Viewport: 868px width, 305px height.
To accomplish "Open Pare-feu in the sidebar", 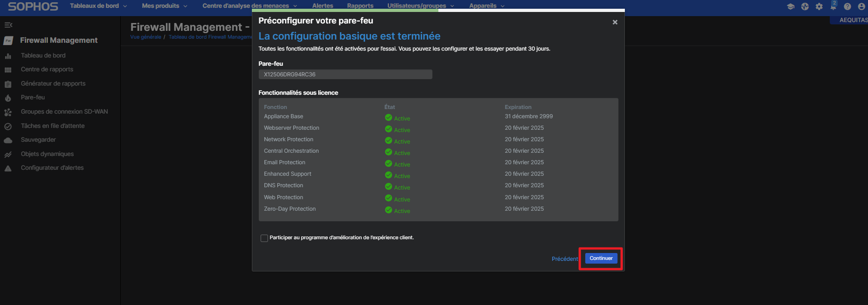I will coord(33,98).
